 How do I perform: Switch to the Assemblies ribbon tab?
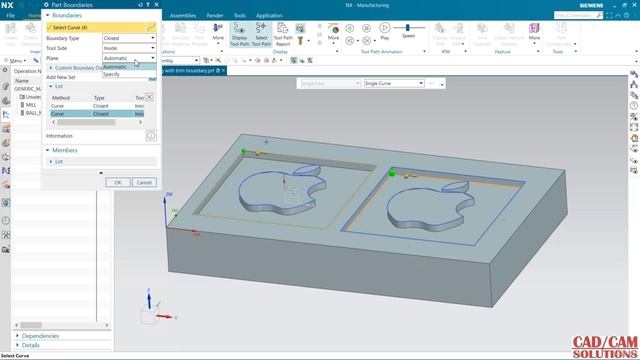click(x=183, y=16)
